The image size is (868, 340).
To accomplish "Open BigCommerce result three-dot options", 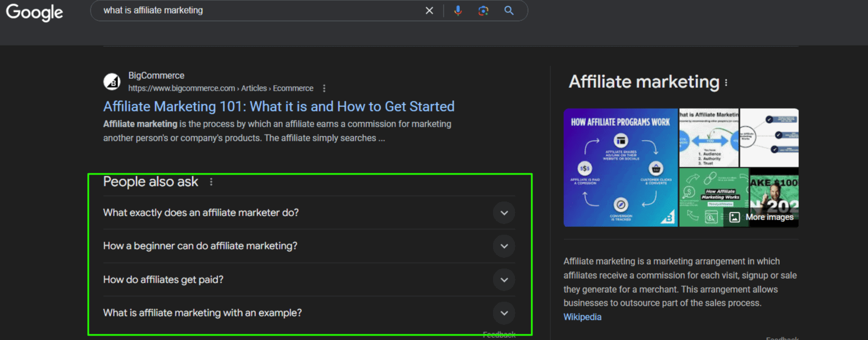I will pos(324,88).
